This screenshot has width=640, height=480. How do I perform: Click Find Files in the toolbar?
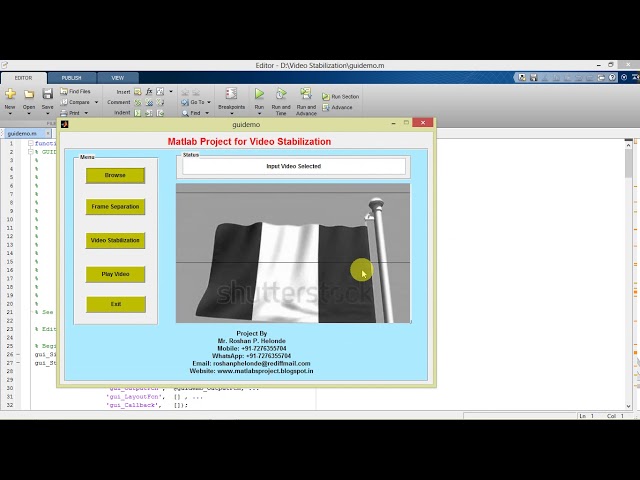click(x=76, y=91)
